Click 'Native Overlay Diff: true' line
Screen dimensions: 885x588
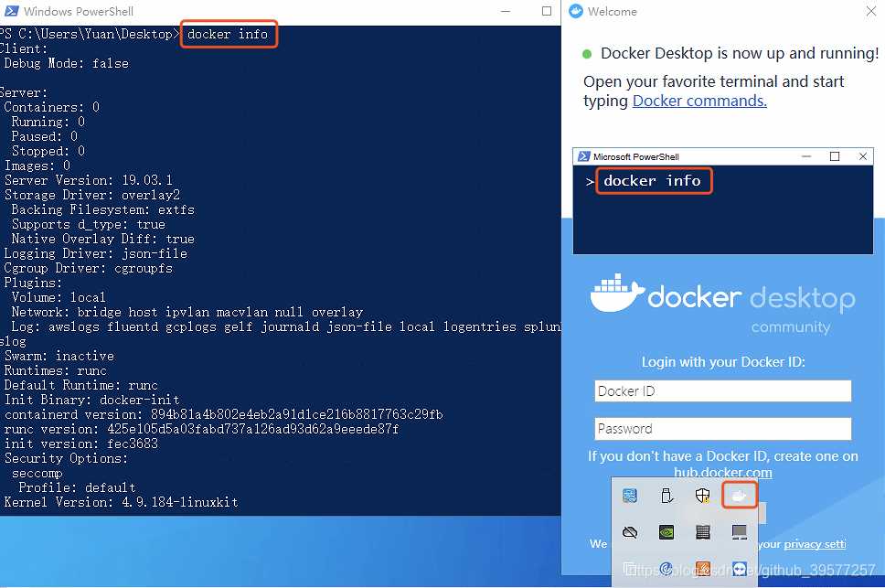point(102,240)
